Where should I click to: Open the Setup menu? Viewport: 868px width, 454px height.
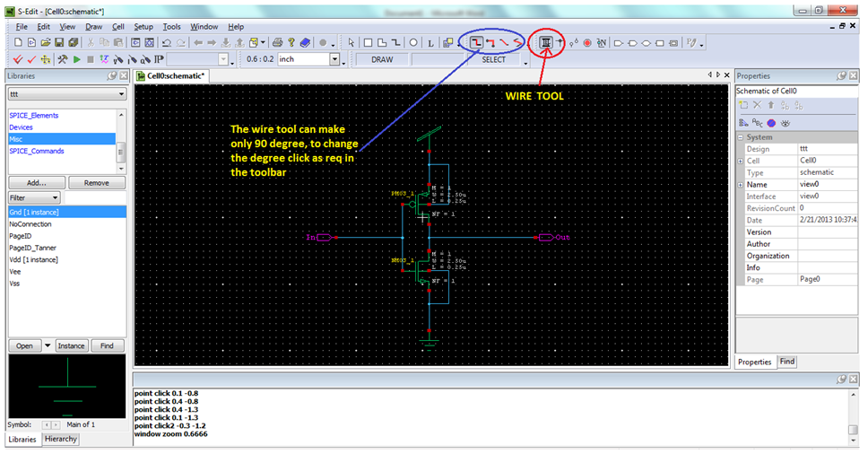coord(143,27)
